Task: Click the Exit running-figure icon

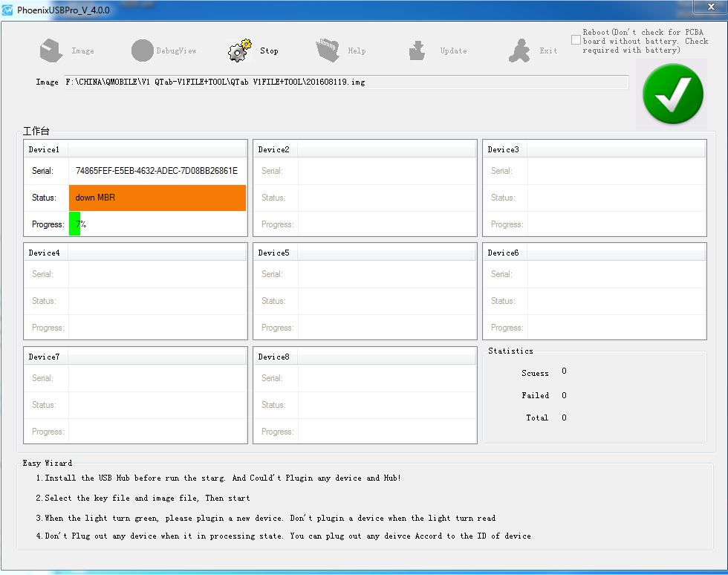Action: [x=519, y=51]
